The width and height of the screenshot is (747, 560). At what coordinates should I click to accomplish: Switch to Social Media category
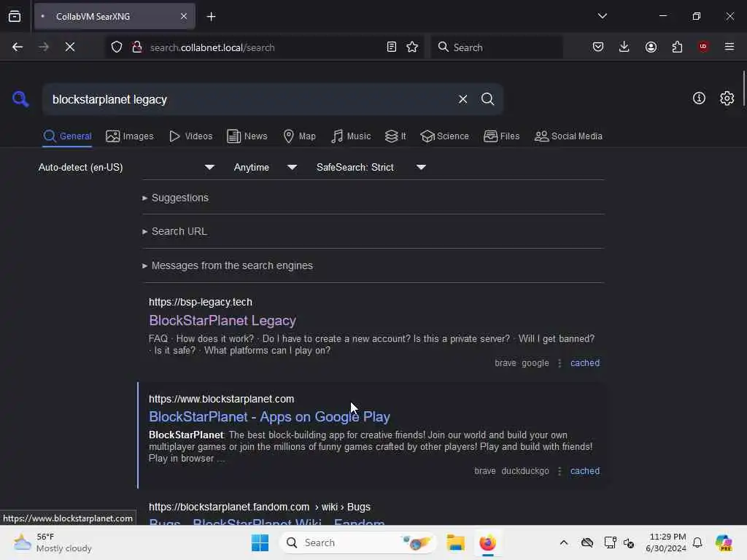[x=568, y=136]
